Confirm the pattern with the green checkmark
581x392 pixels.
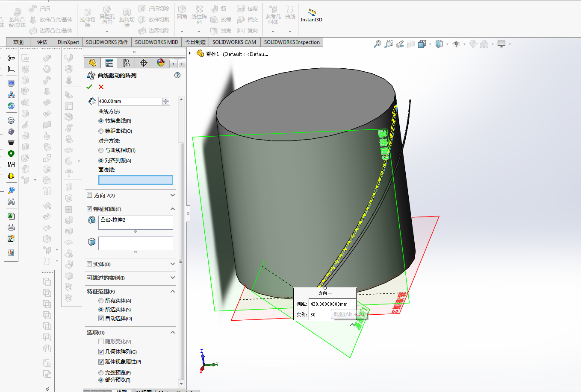[x=89, y=87]
